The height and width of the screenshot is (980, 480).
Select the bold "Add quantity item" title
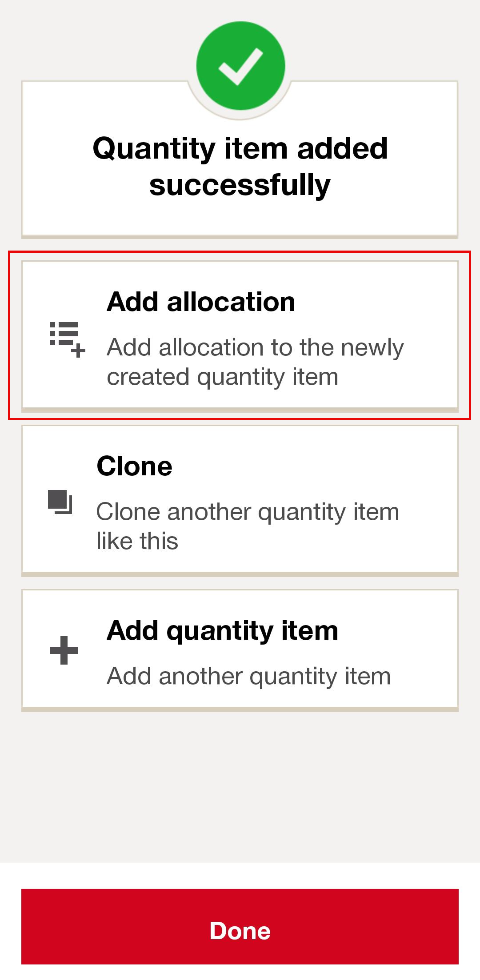222,631
